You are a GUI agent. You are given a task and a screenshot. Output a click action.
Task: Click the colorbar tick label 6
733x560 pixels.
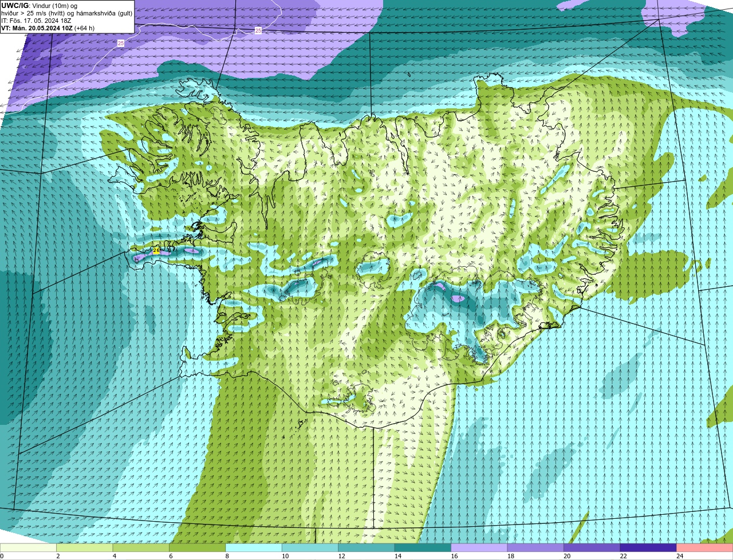(170, 556)
